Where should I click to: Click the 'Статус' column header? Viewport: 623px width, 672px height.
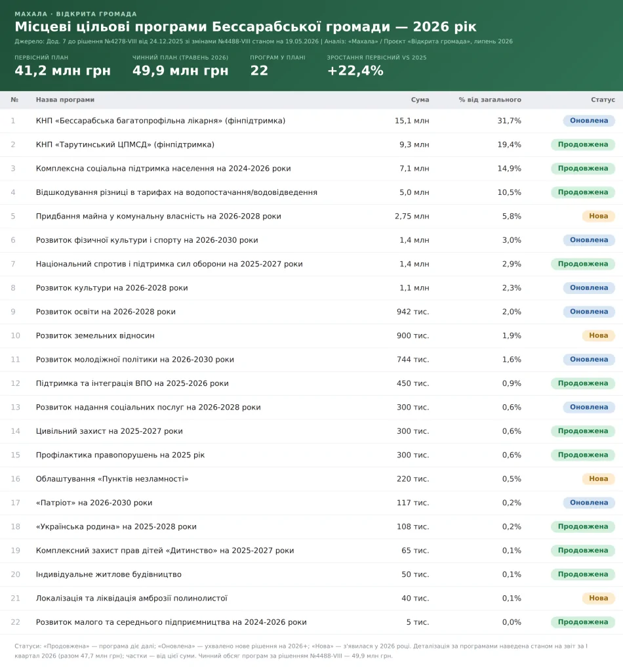pos(603,100)
